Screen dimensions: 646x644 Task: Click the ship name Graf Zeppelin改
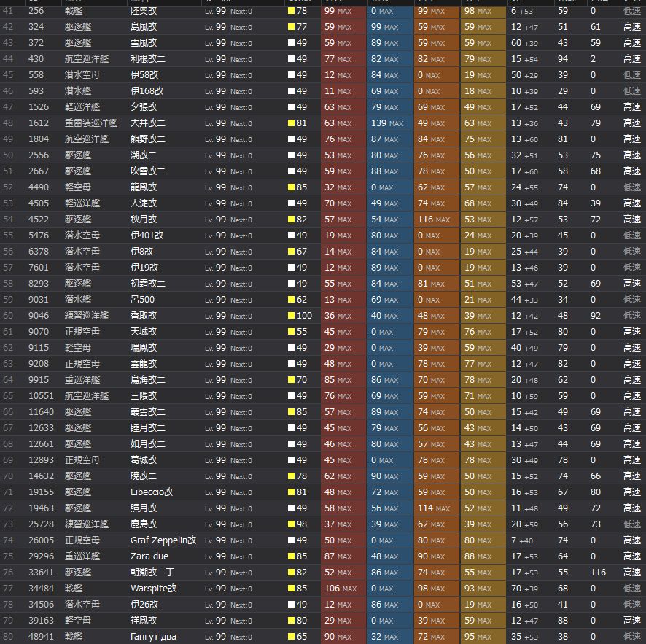[163, 541]
